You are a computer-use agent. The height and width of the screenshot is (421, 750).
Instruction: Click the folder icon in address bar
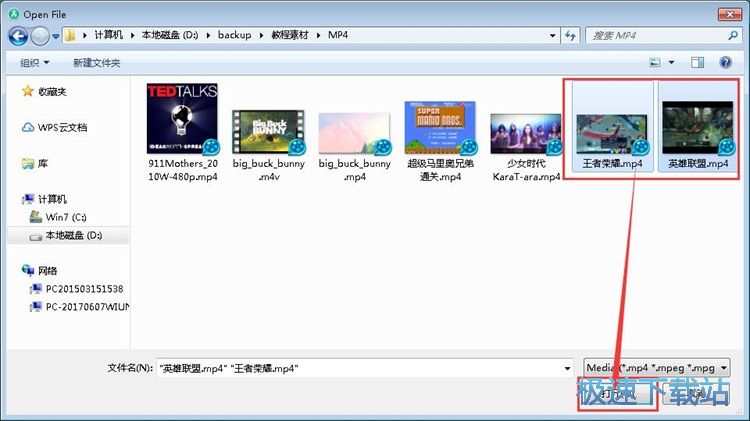(x=70, y=35)
